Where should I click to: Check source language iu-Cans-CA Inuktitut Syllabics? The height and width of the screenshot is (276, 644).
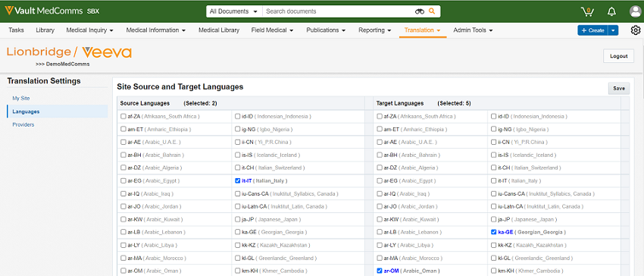pyautogui.click(x=237, y=194)
